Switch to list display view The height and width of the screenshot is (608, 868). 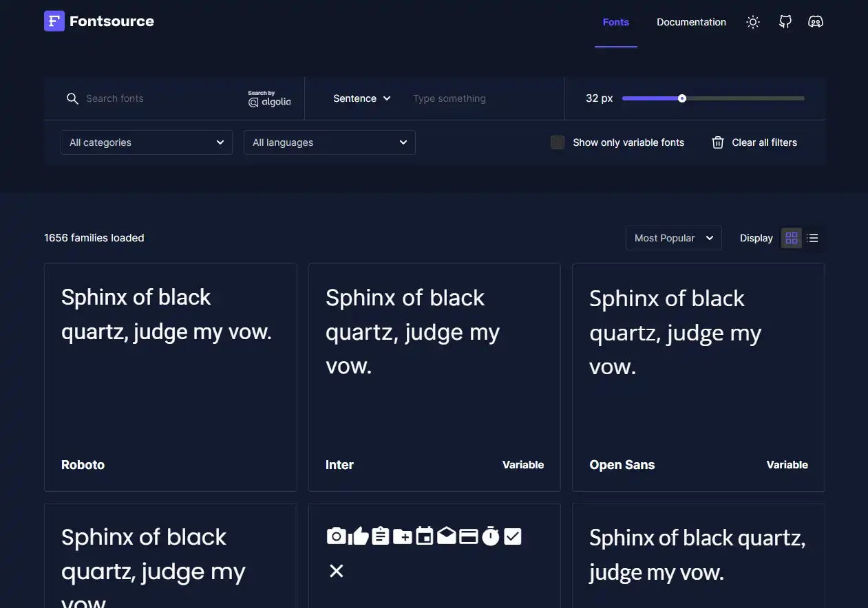click(x=813, y=238)
